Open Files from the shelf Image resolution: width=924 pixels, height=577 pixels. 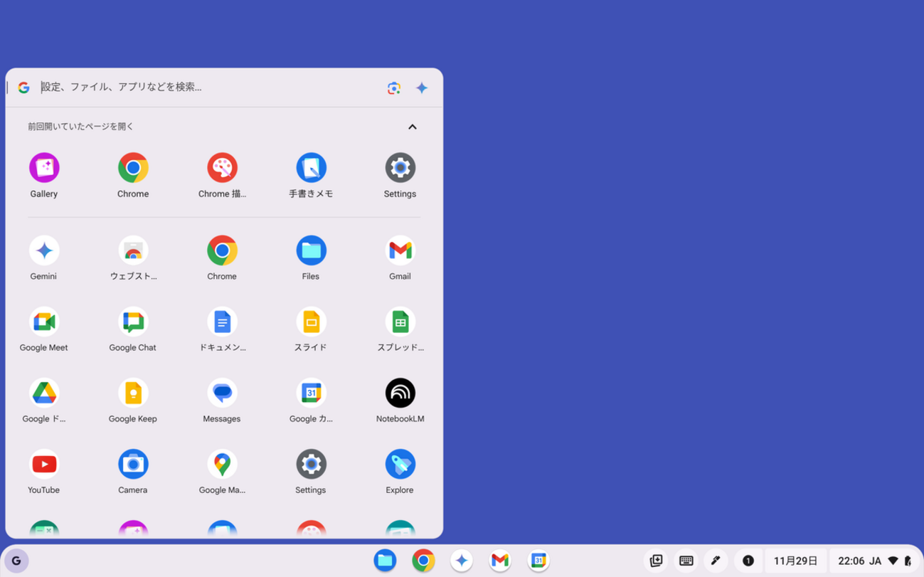coord(385,561)
